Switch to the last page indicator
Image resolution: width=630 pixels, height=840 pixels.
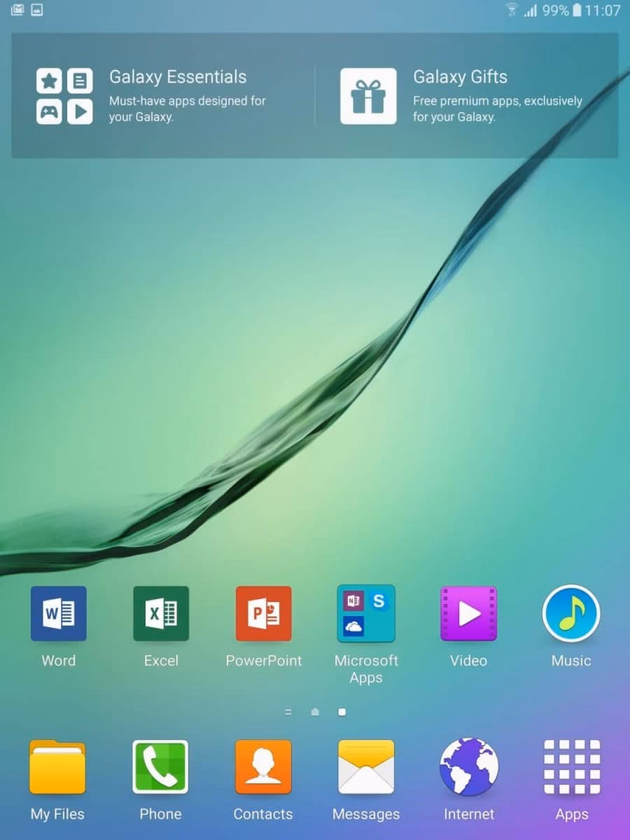[x=342, y=712]
